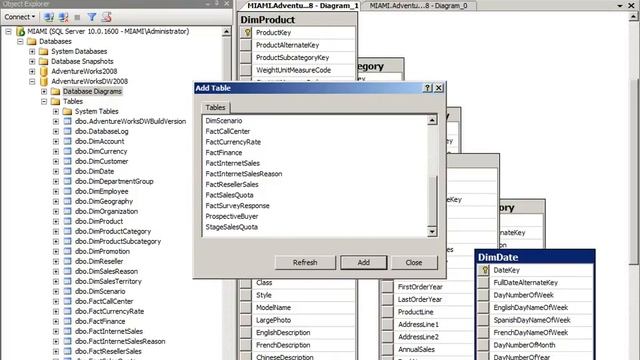This screenshot has width=640, height=360.
Task: Click the DimDate table title bar
Action: [535, 257]
